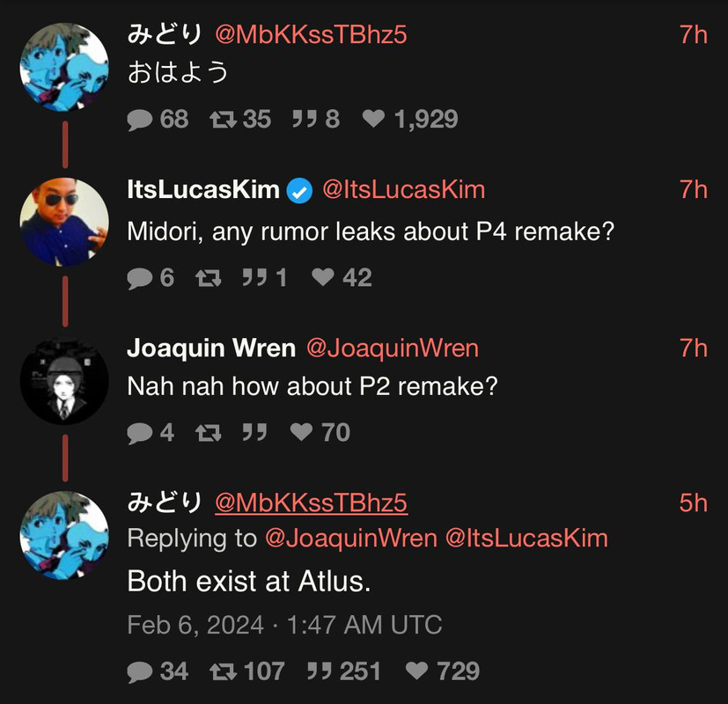Click the reply icon on the おはよう tweet
The image size is (728, 704).
[x=141, y=120]
